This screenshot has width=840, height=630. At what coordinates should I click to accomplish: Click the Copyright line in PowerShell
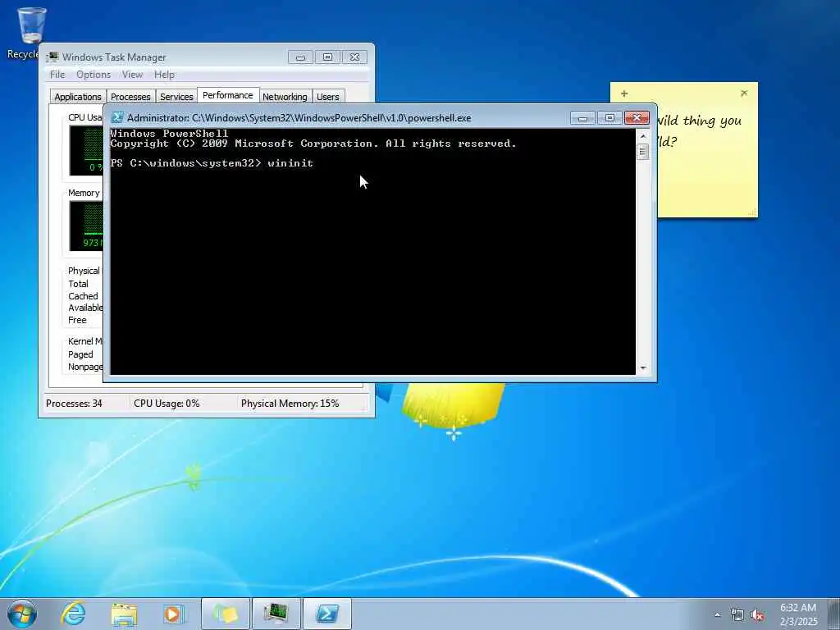point(313,144)
